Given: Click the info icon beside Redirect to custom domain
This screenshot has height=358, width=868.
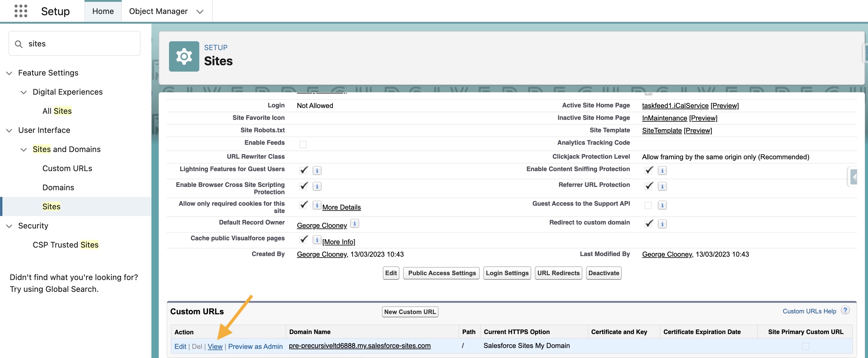Looking at the screenshot, I should (x=663, y=224).
